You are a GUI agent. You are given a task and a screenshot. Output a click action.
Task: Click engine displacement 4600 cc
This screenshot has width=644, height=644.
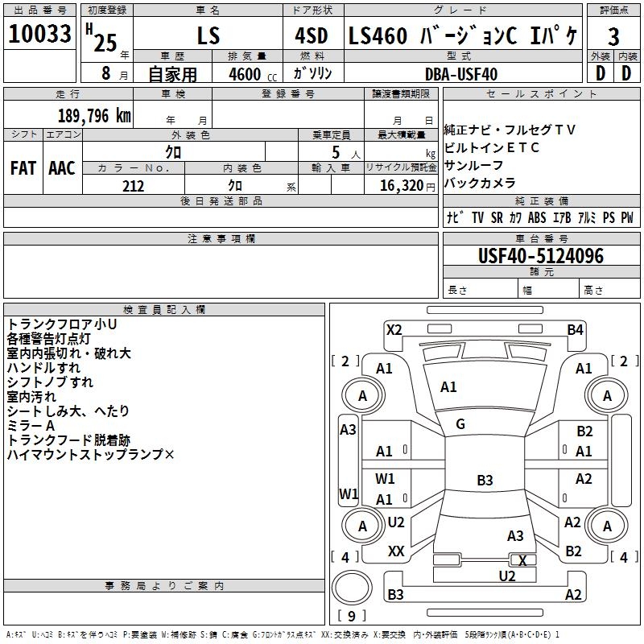click(253, 74)
